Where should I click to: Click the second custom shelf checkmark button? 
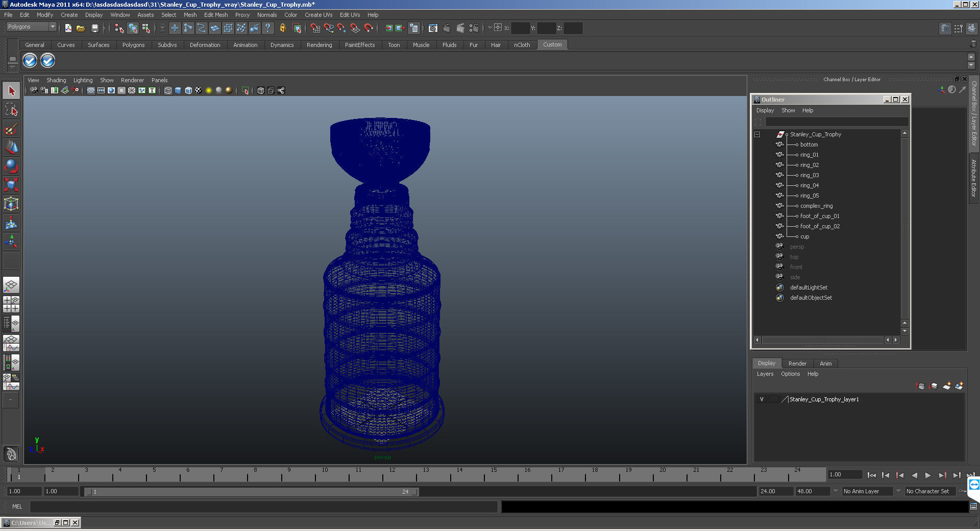click(47, 61)
